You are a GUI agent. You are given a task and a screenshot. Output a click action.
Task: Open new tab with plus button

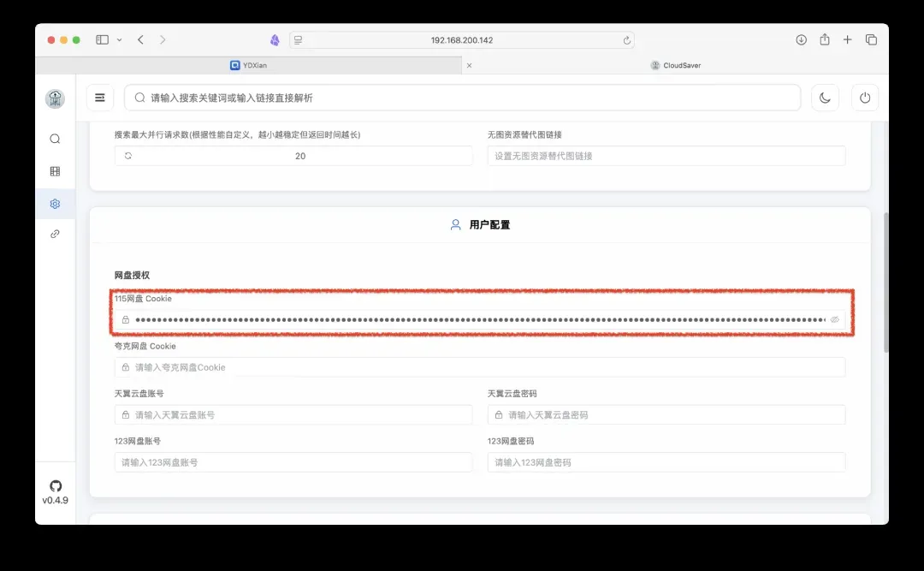(847, 39)
